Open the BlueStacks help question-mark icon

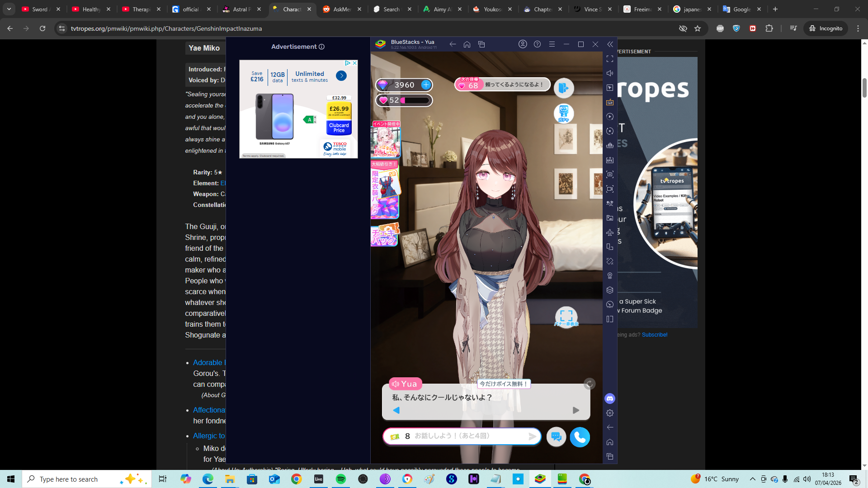click(x=537, y=44)
